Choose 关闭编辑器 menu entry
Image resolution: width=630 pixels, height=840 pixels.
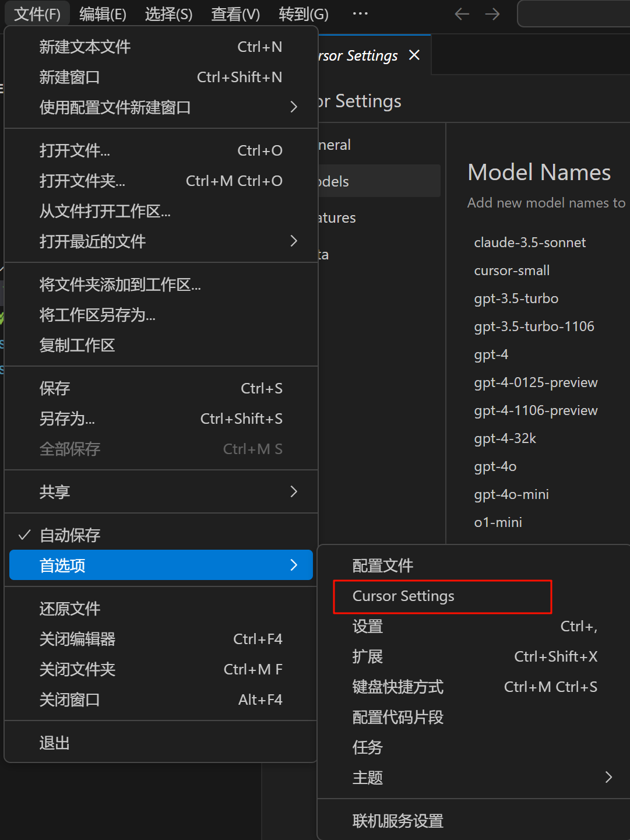[161, 639]
